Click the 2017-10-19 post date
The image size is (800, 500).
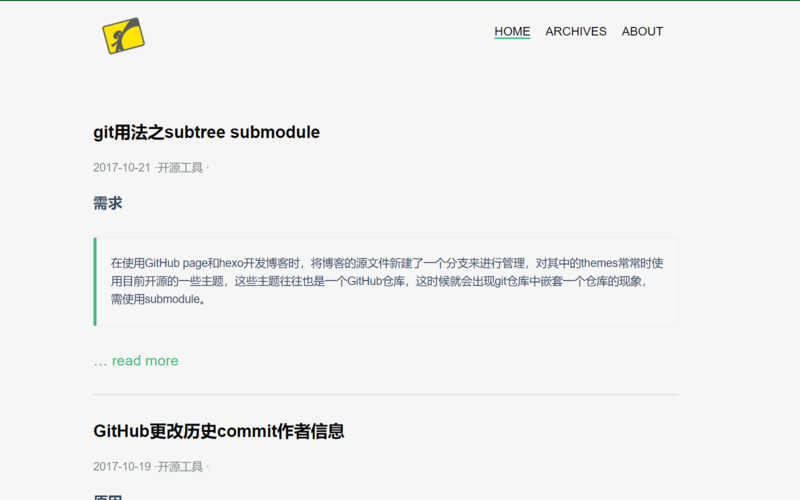point(121,467)
